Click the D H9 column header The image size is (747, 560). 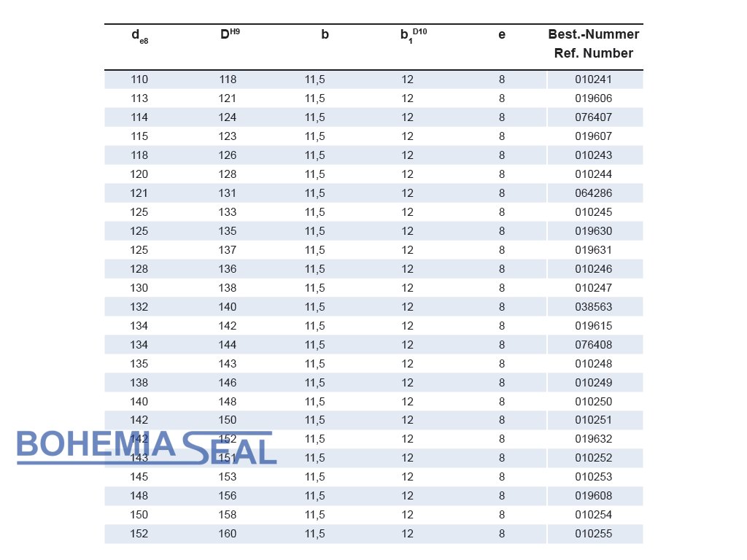[229, 34]
